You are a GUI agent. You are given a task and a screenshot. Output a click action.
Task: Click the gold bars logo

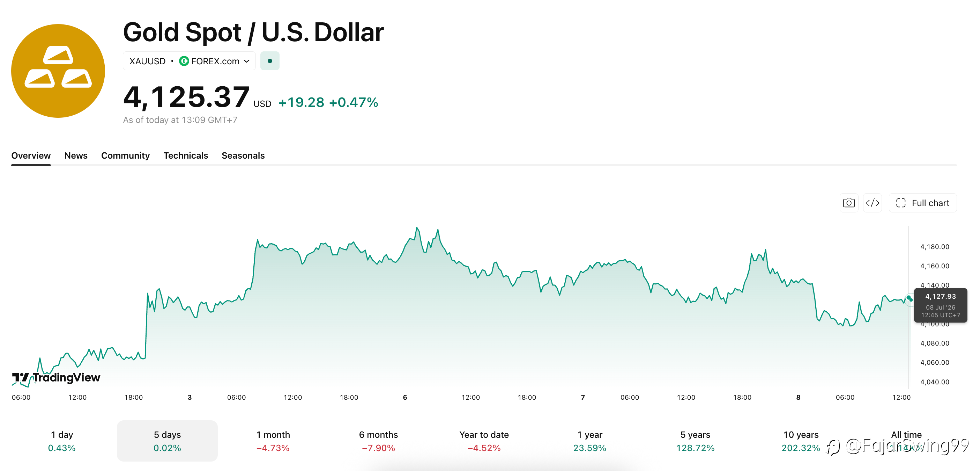pyautogui.click(x=58, y=71)
